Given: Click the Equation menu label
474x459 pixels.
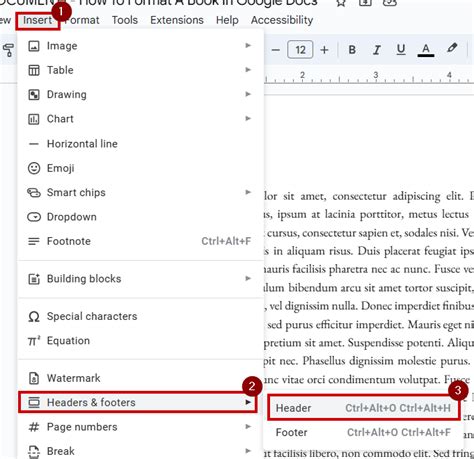Looking at the screenshot, I should 68,341.
